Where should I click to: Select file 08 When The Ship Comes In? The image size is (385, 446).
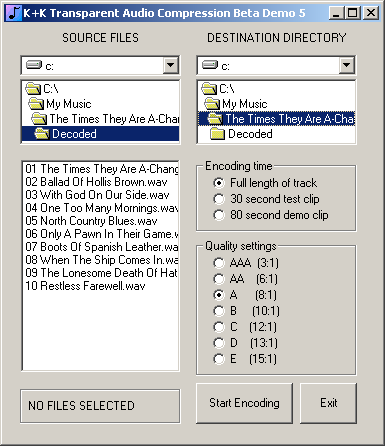tap(101, 260)
